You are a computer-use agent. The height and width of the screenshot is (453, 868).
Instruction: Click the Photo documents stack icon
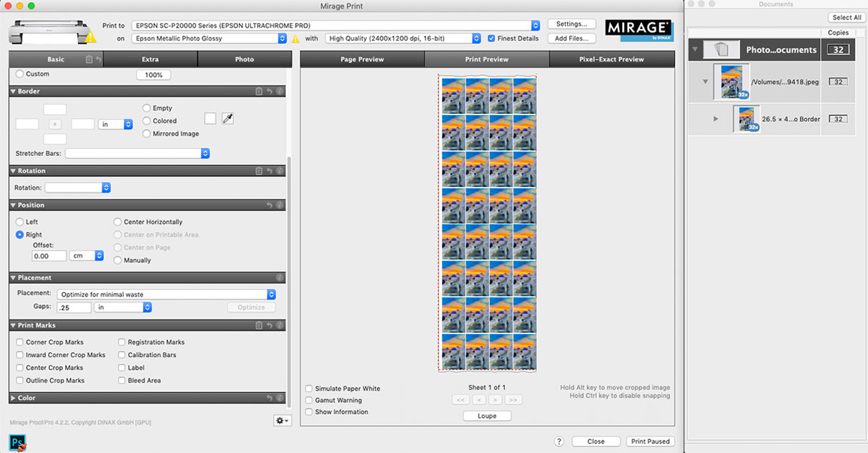coord(721,49)
